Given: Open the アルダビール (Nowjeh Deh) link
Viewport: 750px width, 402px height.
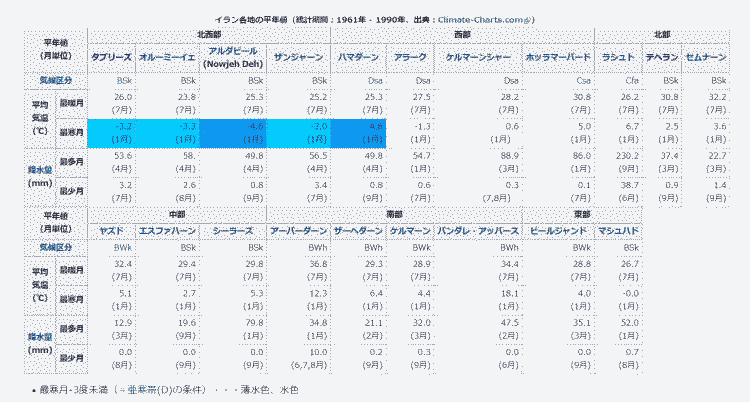Looking at the screenshot, I should coord(229,57).
